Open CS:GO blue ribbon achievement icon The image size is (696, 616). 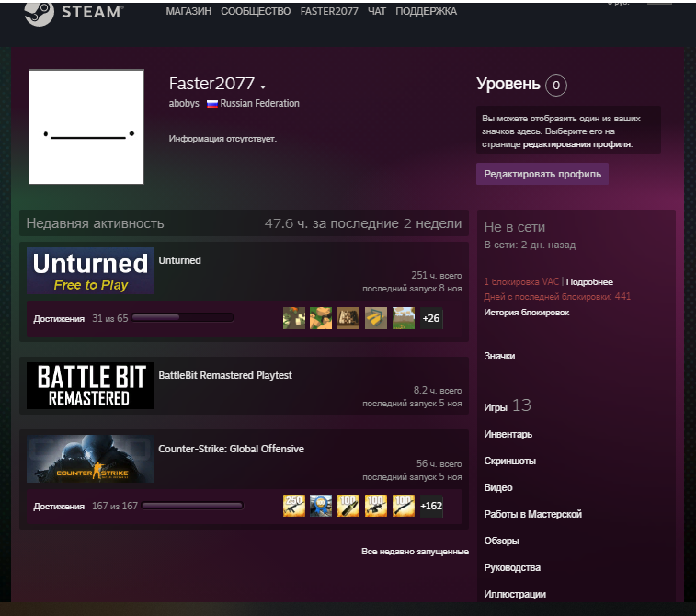click(x=321, y=506)
